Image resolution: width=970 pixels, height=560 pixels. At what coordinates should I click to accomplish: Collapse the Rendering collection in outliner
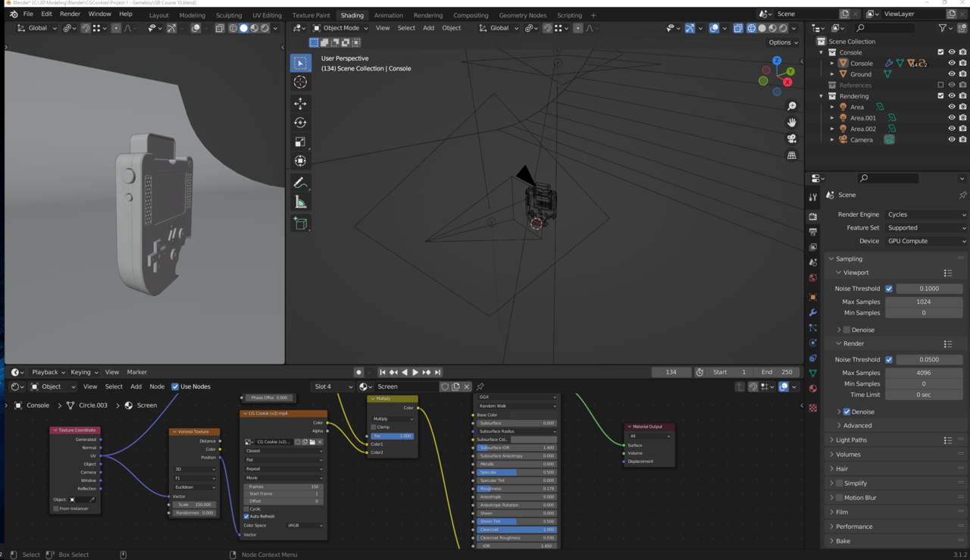[821, 96]
